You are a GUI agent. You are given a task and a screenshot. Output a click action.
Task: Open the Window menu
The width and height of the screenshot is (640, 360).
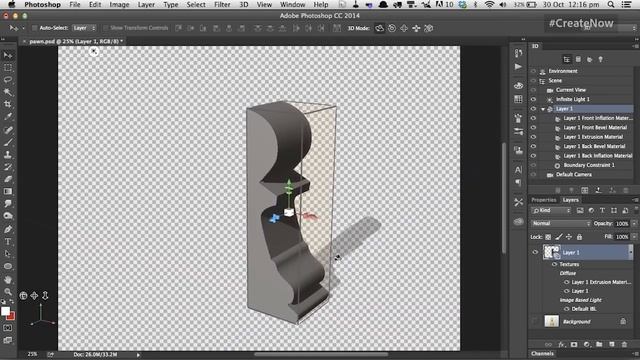[x=293, y=4]
